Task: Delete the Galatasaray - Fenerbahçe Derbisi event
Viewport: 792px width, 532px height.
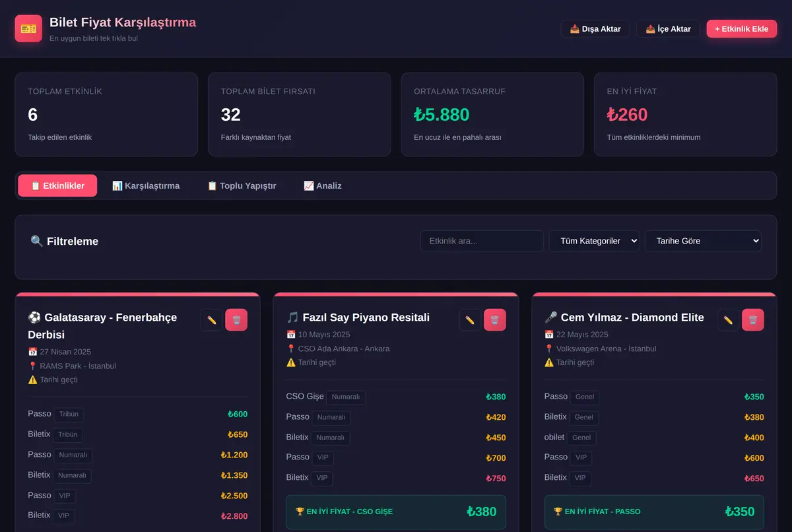Action: pos(236,319)
